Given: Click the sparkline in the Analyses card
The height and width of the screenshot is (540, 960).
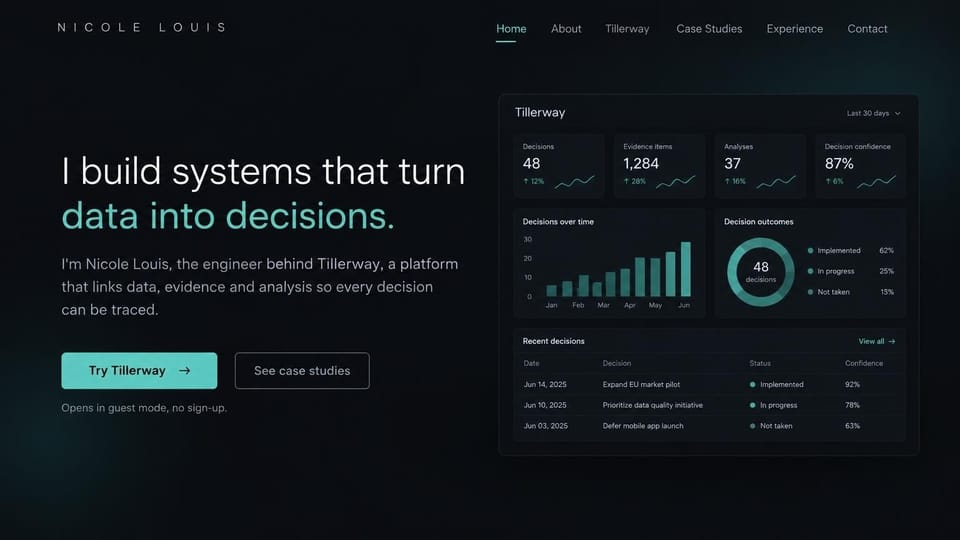Looking at the screenshot, I should coord(776,182).
